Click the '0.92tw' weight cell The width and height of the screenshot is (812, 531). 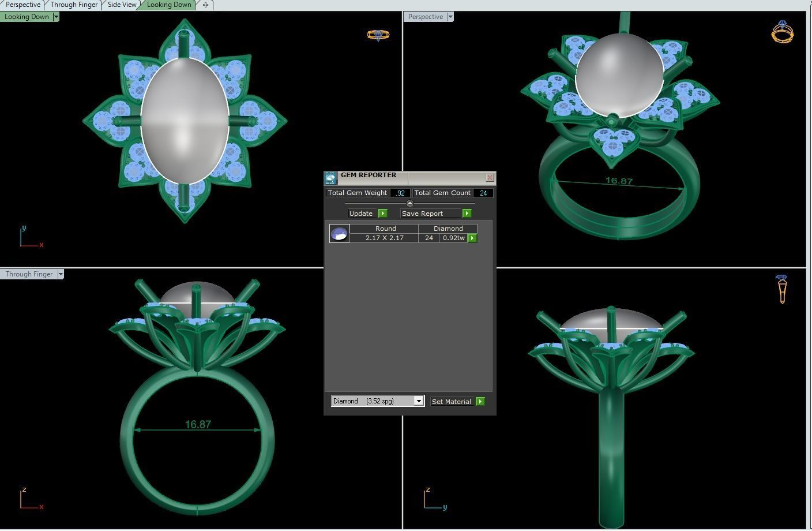[453, 238]
